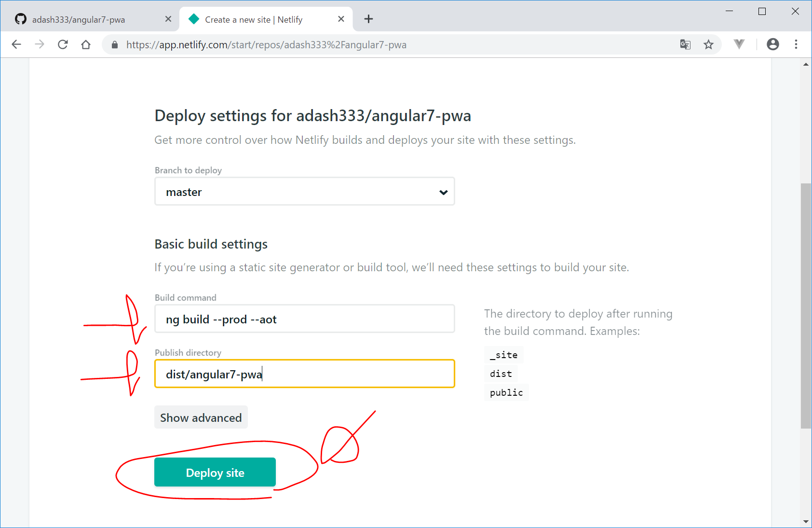Expand Show advanced build settings
This screenshot has width=812, height=528.
click(x=201, y=417)
